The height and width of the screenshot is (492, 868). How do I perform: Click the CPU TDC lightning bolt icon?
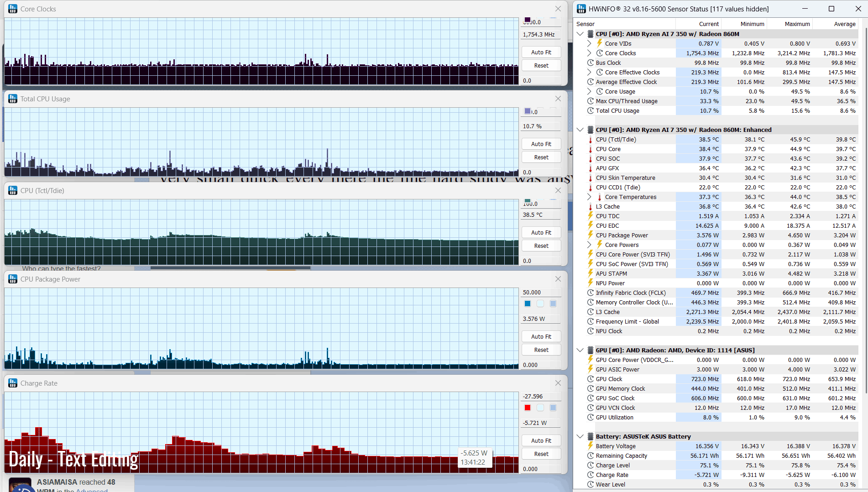pos(591,216)
